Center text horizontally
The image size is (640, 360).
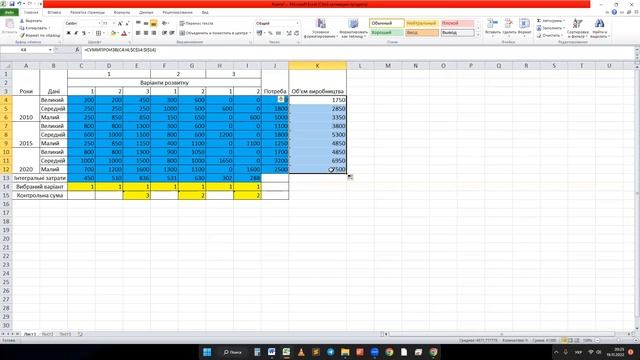146,33
